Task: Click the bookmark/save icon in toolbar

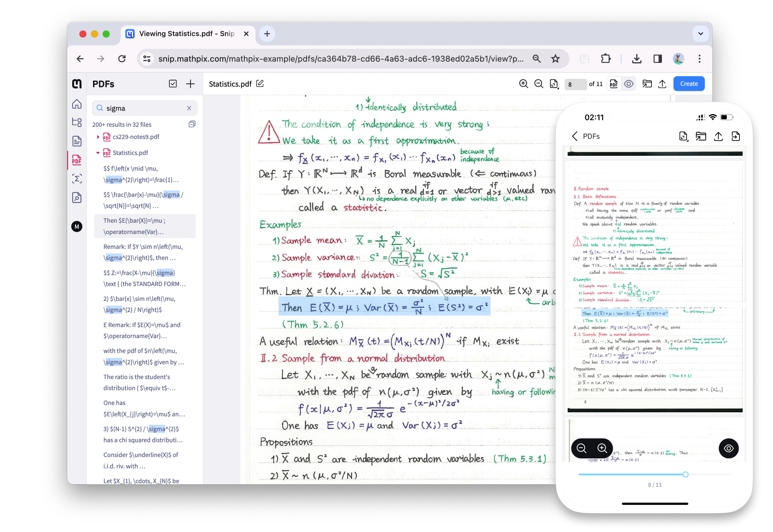Action: (555, 58)
